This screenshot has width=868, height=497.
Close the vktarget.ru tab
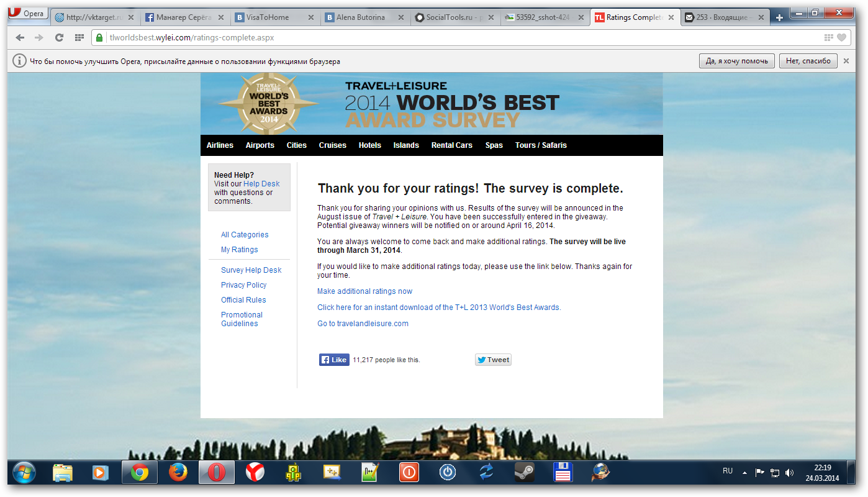pyautogui.click(x=131, y=17)
